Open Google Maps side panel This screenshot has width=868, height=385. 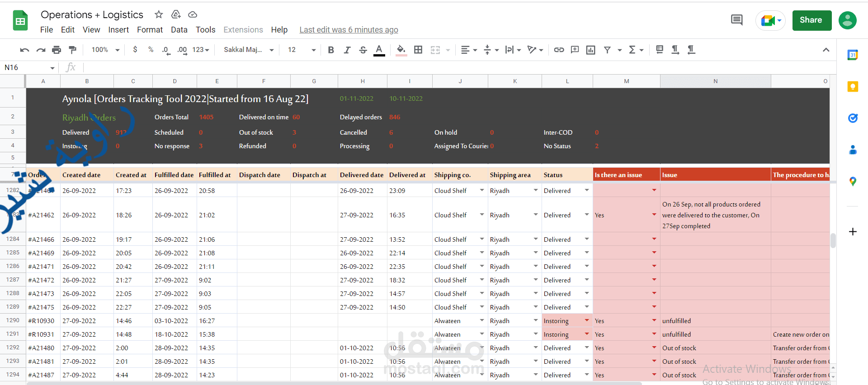pos(853,181)
